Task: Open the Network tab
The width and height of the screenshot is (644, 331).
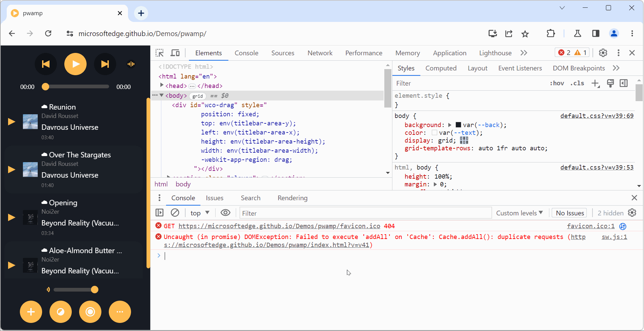Action: click(320, 53)
